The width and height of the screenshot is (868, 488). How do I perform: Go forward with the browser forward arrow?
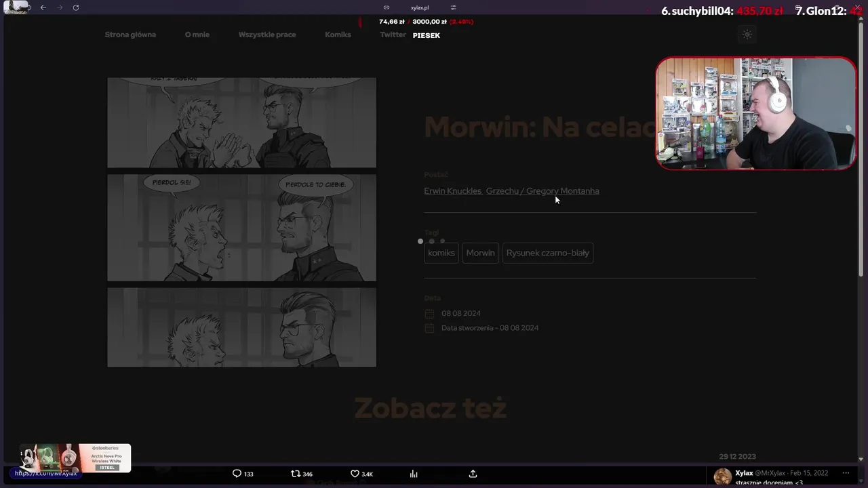(60, 7)
